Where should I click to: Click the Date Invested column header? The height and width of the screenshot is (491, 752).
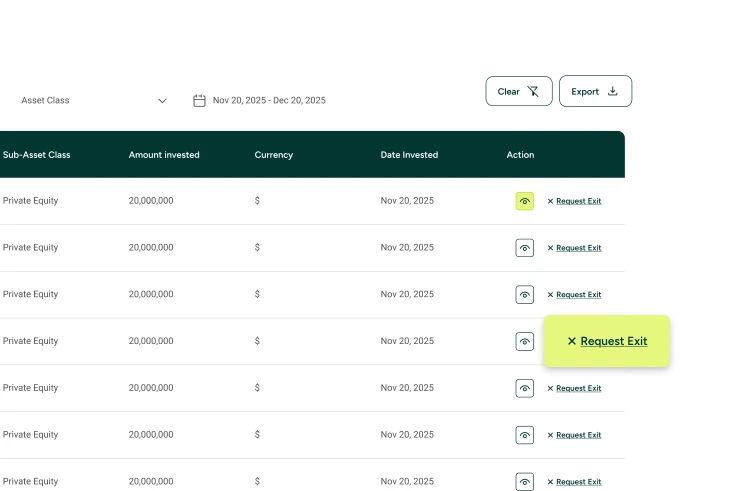[x=409, y=155]
